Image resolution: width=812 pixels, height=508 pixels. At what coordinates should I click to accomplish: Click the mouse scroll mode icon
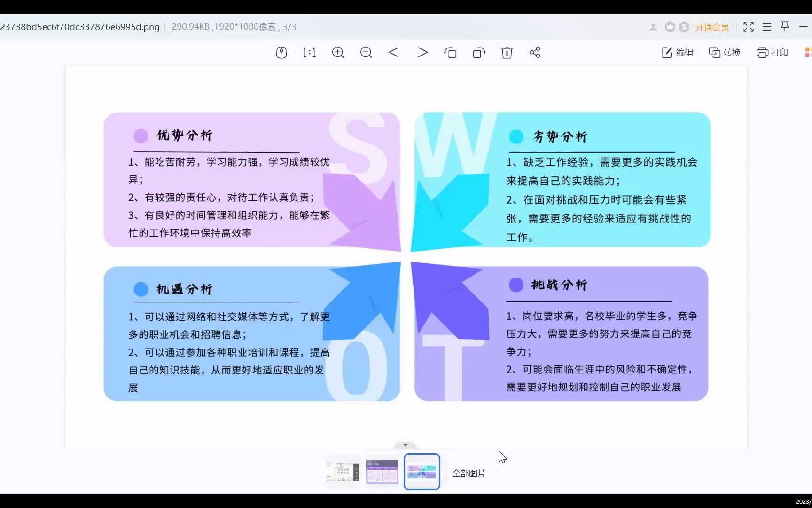[x=281, y=52]
